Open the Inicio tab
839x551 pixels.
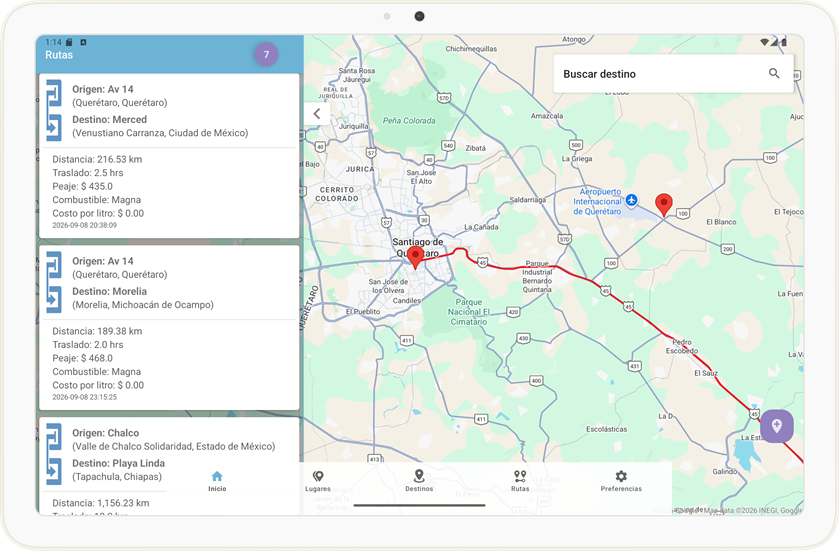pos(217,481)
